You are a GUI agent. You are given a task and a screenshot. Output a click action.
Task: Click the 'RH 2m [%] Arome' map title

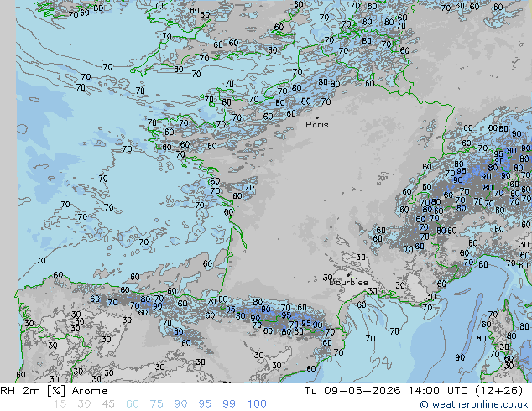click(x=54, y=391)
